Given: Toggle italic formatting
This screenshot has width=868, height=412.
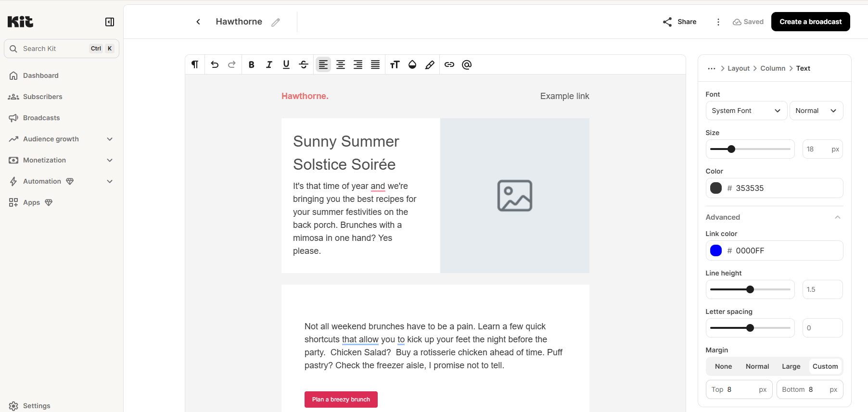Looking at the screenshot, I should coord(269,64).
